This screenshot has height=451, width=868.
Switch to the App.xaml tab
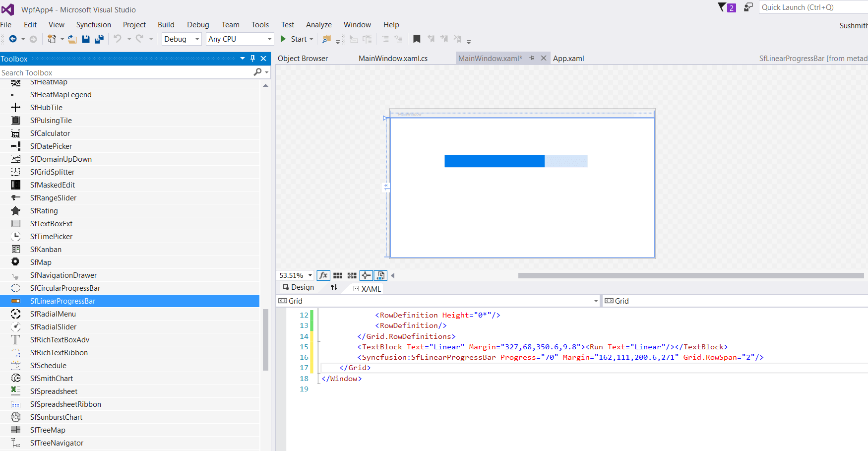568,58
